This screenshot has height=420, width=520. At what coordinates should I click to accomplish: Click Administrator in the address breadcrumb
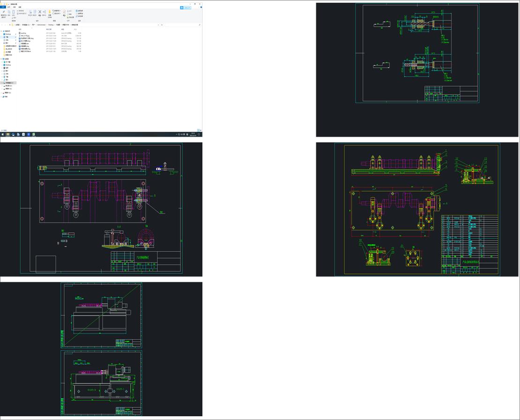coord(41,24)
